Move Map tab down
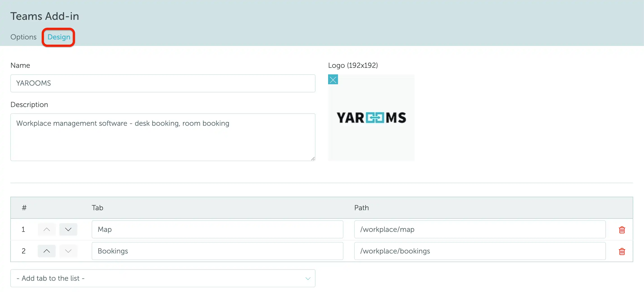 (x=68, y=229)
